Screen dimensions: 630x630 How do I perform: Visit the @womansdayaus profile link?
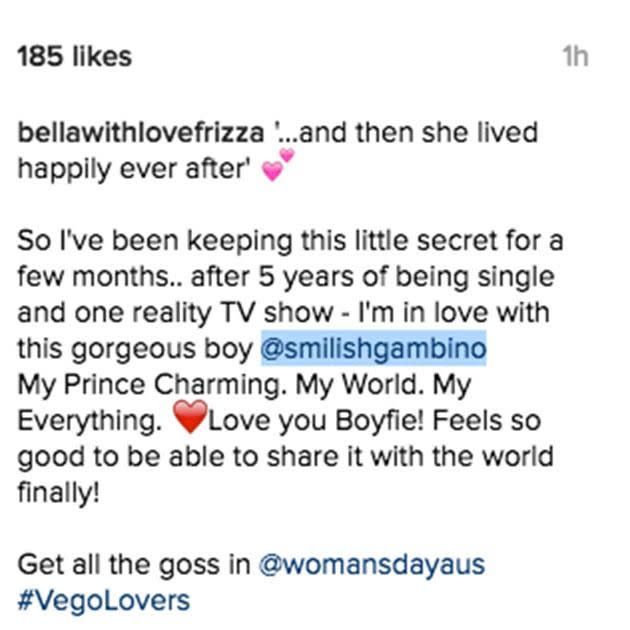(372, 564)
